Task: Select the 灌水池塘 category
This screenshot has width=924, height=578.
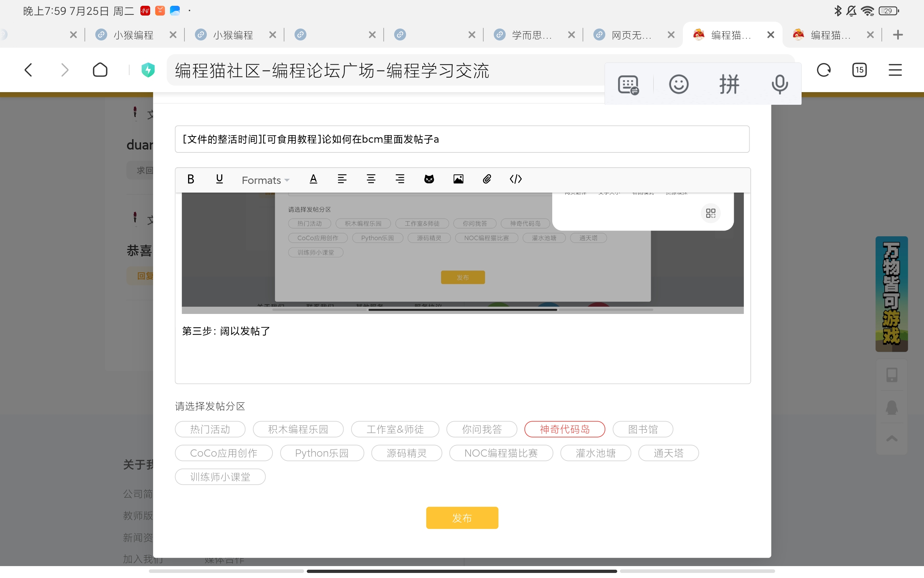Action: (596, 453)
